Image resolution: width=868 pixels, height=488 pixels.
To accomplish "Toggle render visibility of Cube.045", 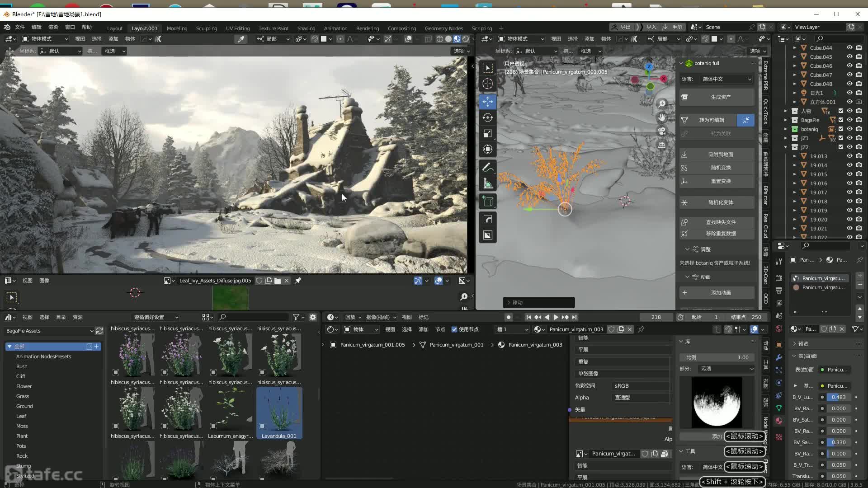I will (859, 56).
